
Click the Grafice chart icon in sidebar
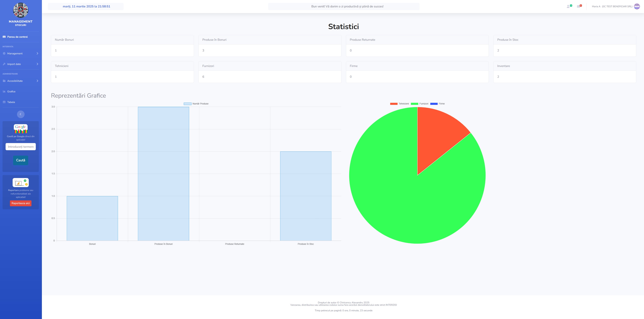(x=4, y=92)
